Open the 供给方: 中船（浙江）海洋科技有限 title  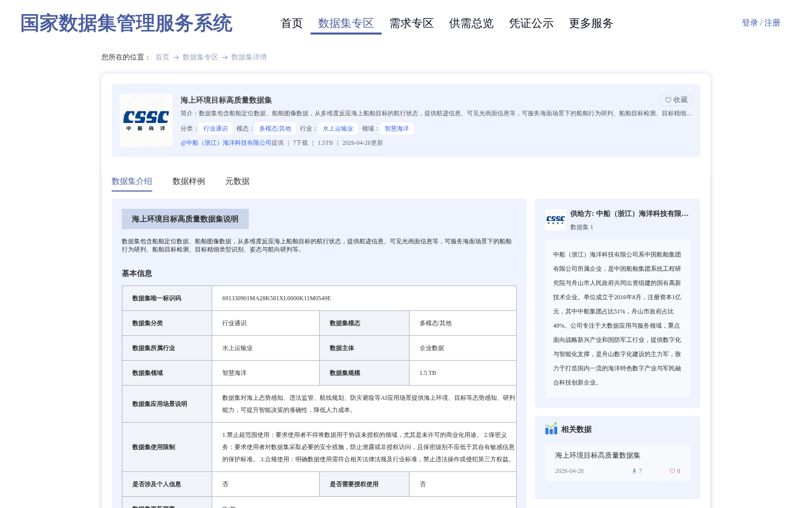coord(629,214)
